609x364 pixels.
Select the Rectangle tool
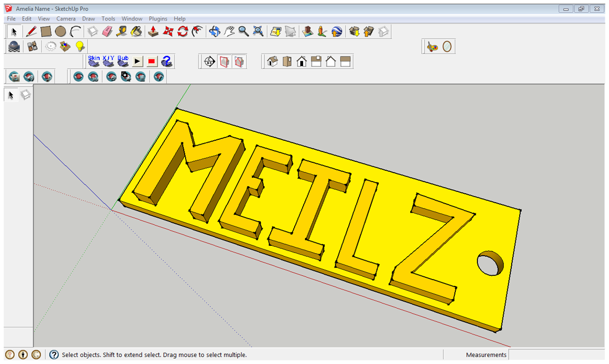pos(46,31)
